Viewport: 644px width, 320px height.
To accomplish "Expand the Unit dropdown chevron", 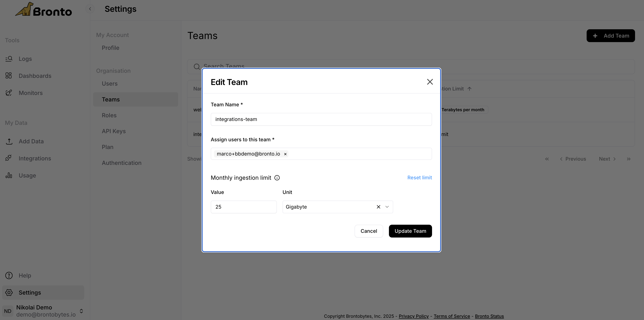I will coord(387,207).
